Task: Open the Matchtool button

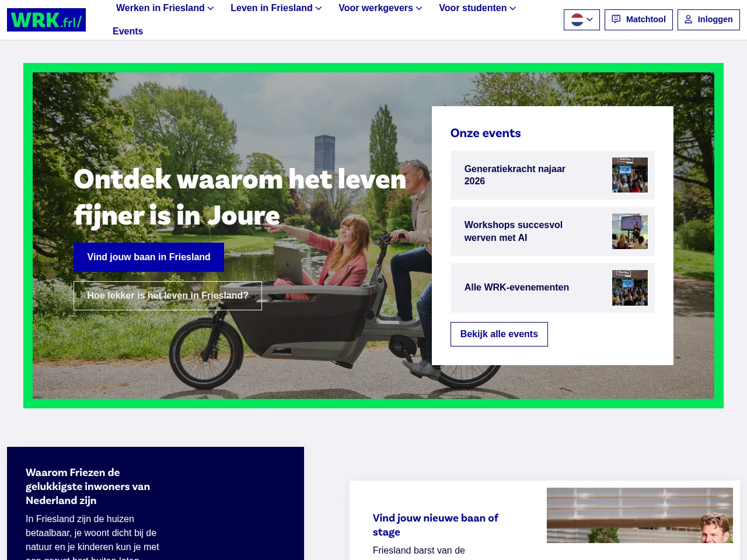Action: pyautogui.click(x=638, y=20)
